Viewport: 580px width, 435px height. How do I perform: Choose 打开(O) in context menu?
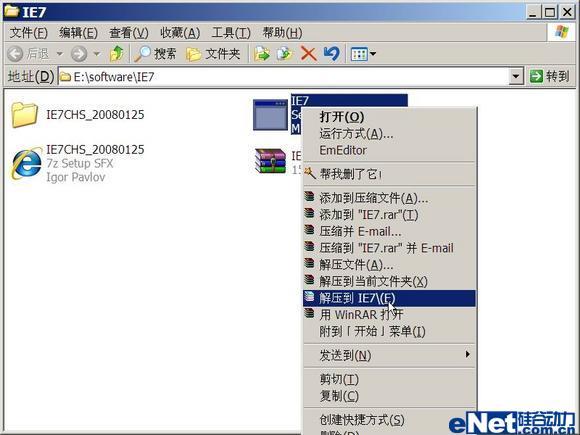coord(389,117)
